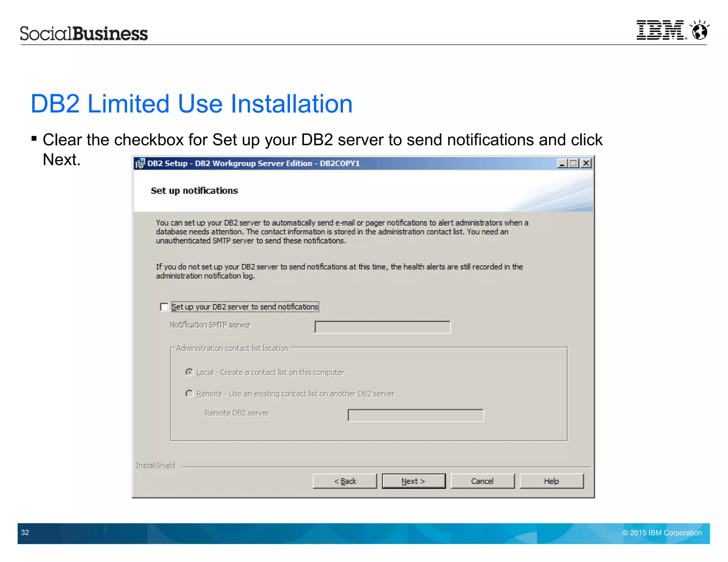
Task: Click the globe icon next to the IBM logo
Action: 700,30
